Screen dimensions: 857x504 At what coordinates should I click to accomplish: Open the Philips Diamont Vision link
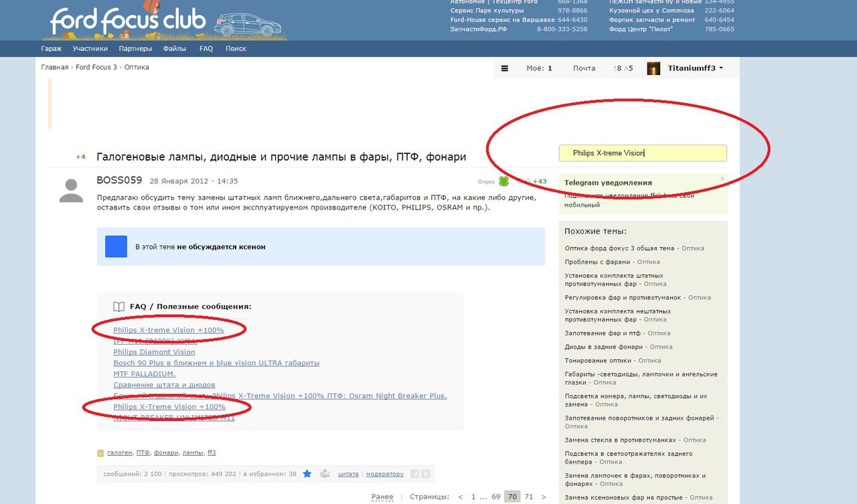[x=155, y=352]
